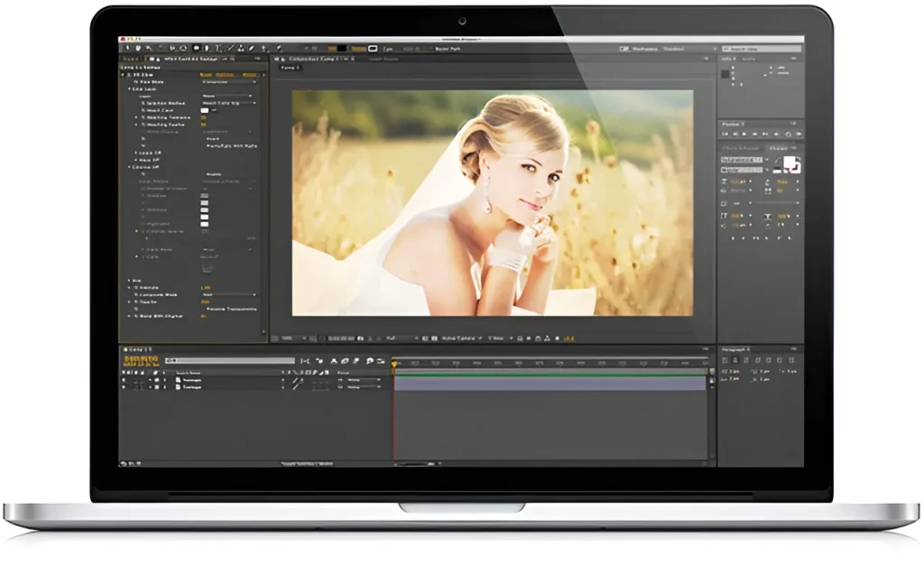The width and height of the screenshot is (924, 566).
Task: Select the Character panel tab
Action: click(778, 148)
